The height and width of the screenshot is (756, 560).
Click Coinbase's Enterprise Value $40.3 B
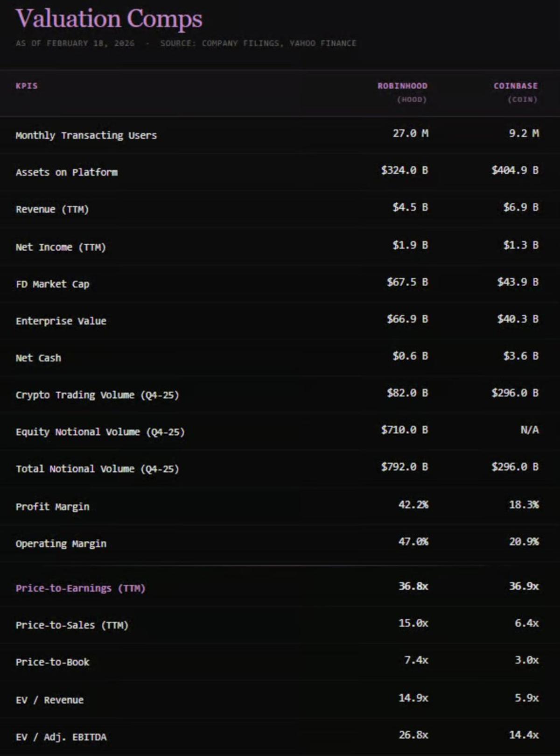click(x=518, y=319)
